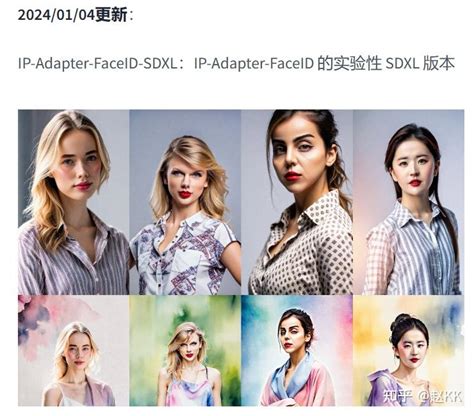Click the @赵KK watermark username
The height and width of the screenshot is (416, 474).
click(x=440, y=397)
